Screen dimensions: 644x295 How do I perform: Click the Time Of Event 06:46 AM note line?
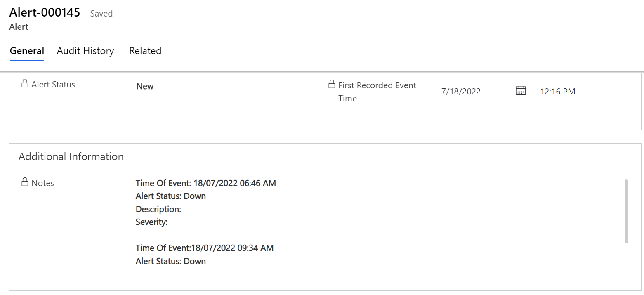[x=206, y=183]
